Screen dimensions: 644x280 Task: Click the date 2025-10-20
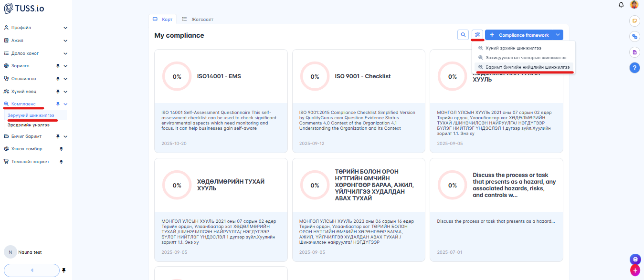coord(174,143)
